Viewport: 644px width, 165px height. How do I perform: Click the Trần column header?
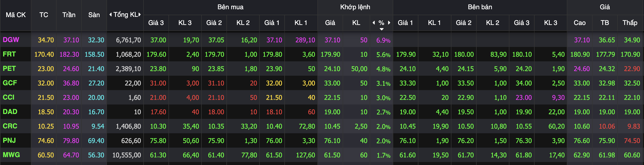click(x=69, y=15)
